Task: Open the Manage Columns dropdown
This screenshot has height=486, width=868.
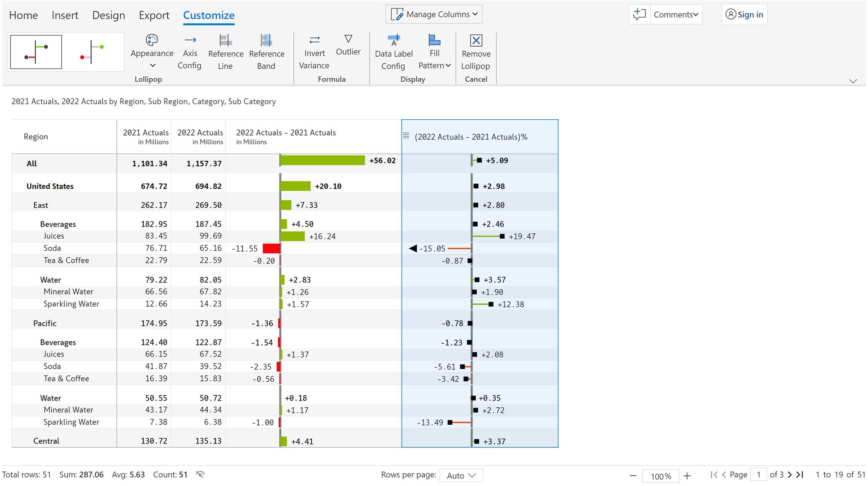Action: coord(434,14)
